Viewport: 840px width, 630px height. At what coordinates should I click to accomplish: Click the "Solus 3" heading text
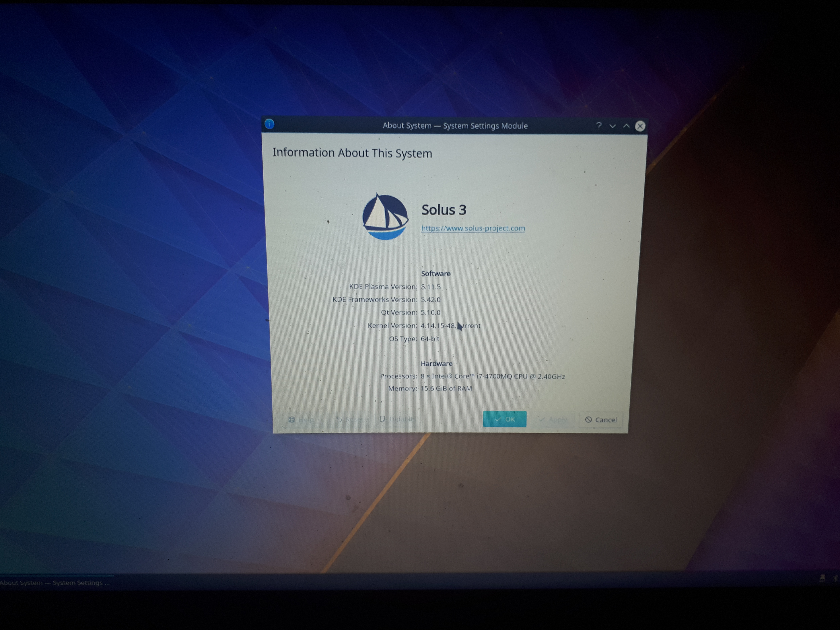(444, 210)
